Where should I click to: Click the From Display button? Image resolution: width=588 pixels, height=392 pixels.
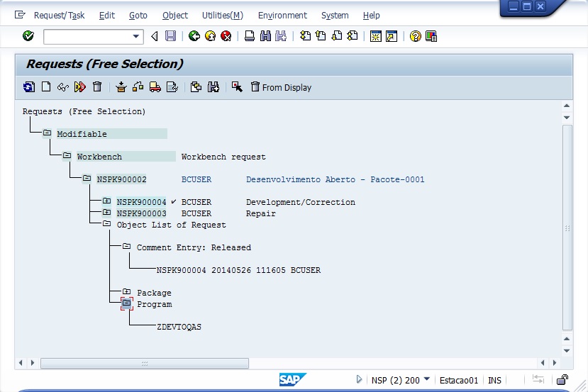click(x=281, y=87)
